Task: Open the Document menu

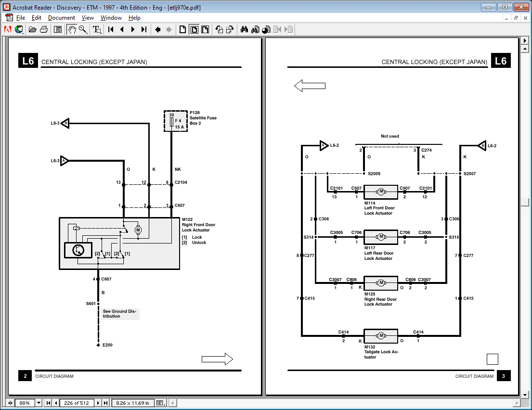Action: tap(62, 18)
